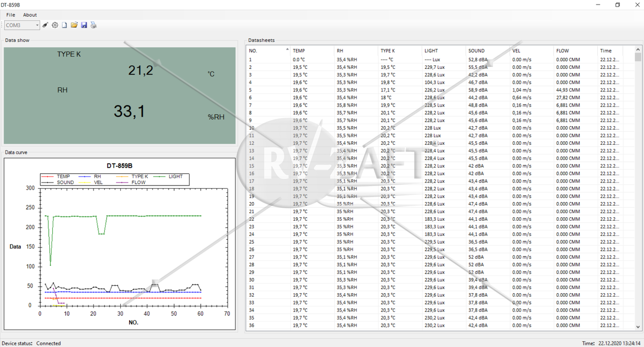Create a new blank document
644x347 pixels.
click(x=64, y=25)
